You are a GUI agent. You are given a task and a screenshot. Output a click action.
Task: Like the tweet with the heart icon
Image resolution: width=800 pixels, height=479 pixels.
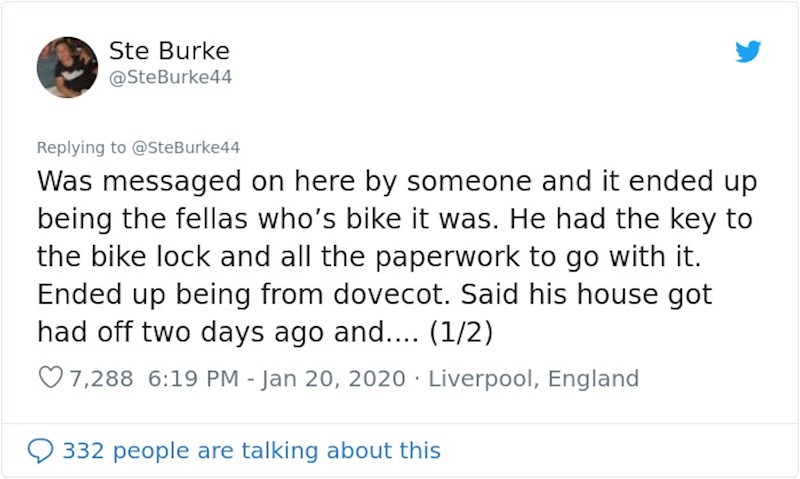50,379
